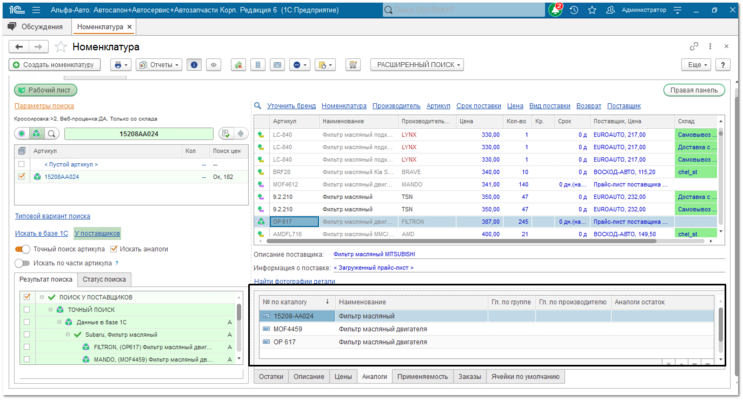Image resolution: width=743 pixels, height=400 pixels.
Task: Open the Отчеты dropdown
Action: click(159, 65)
